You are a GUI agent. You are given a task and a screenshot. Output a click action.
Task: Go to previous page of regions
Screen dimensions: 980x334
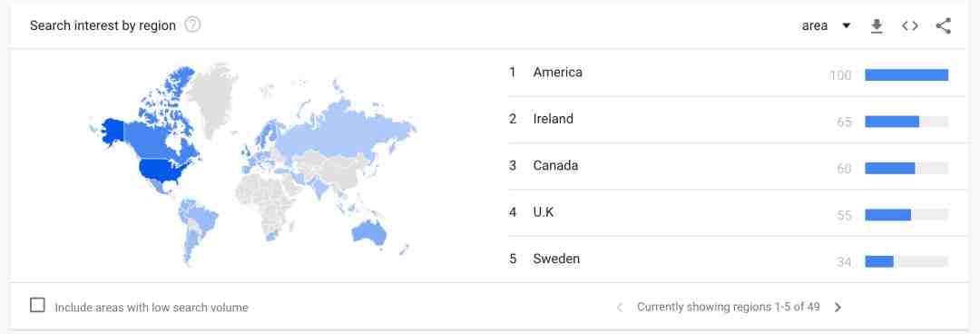pyautogui.click(x=620, y=307)
